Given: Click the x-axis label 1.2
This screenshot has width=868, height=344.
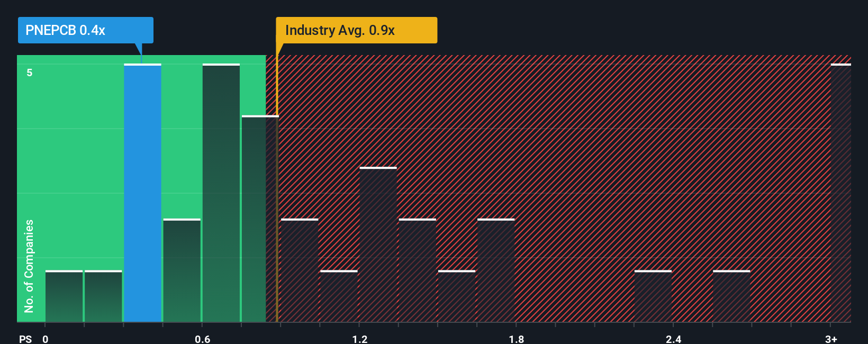Looking at the screenshot, I should [x=360, y=339].
